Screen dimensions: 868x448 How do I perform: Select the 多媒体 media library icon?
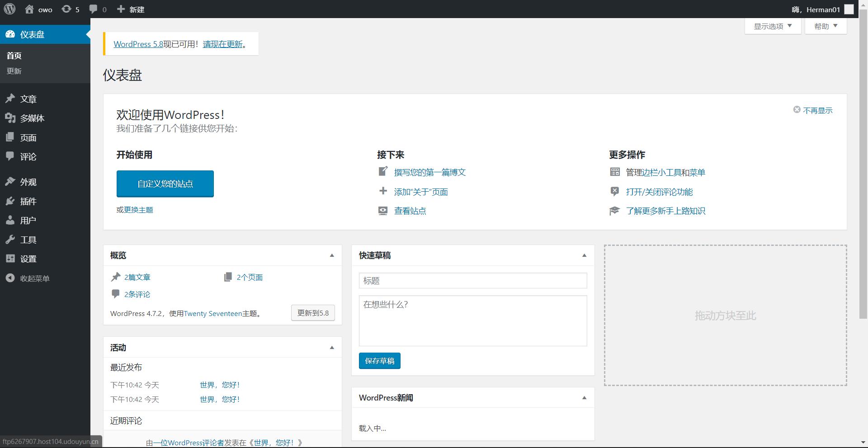click(x=11, y=118)
